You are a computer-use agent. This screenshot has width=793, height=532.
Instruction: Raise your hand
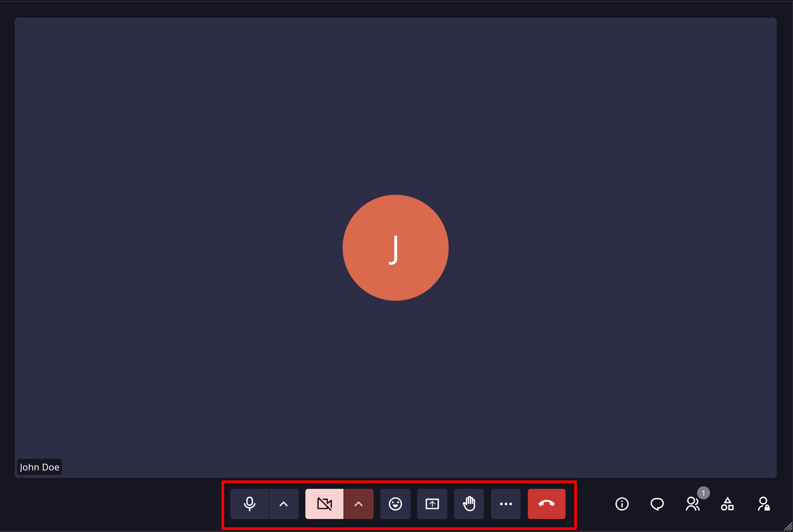tap(469, 504)
